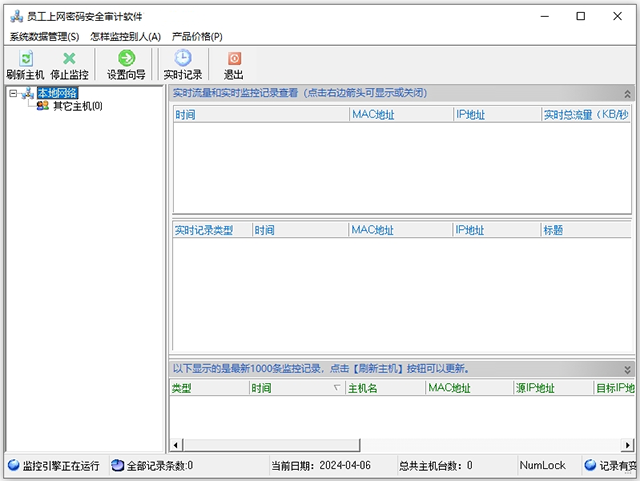Click the MAC地址 header in the top traffic table
The image size is (640, 481).
pyautogui.click(x=401, y=115)
